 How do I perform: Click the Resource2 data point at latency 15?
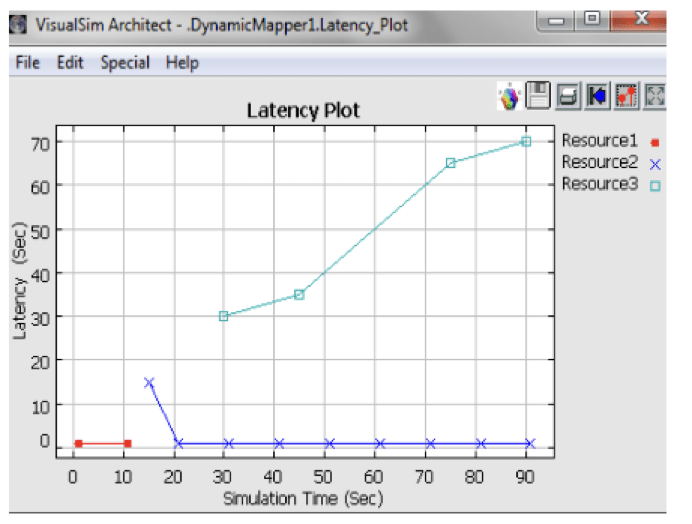[149, 382]
